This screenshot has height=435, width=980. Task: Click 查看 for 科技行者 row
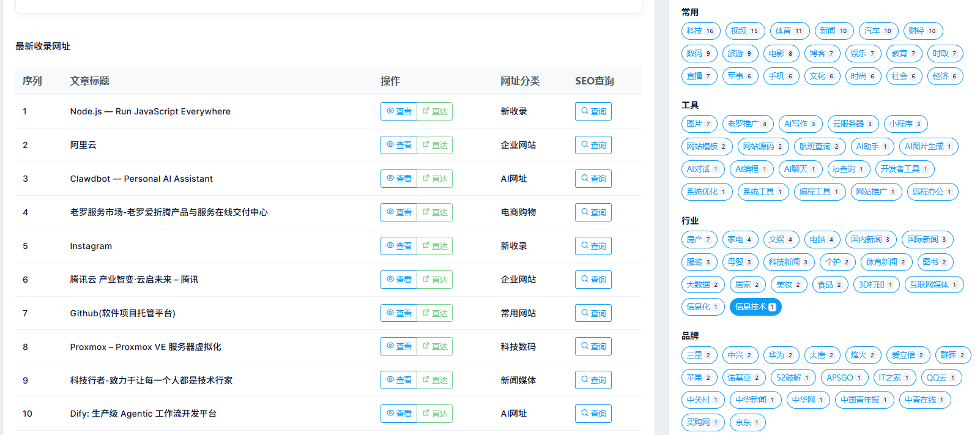(x=399, y=380)
